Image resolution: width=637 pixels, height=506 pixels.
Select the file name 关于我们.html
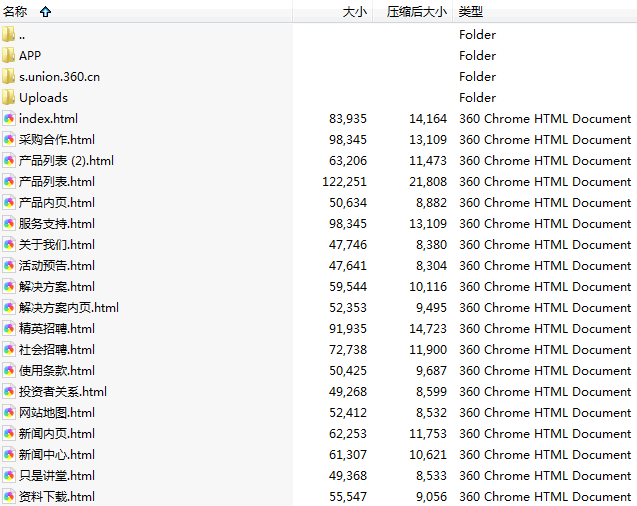57,244
